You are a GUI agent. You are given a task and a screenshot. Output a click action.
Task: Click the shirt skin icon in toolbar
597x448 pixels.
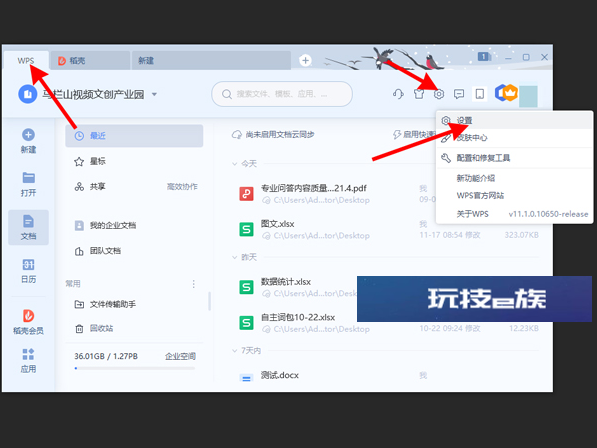click(419, 94)
